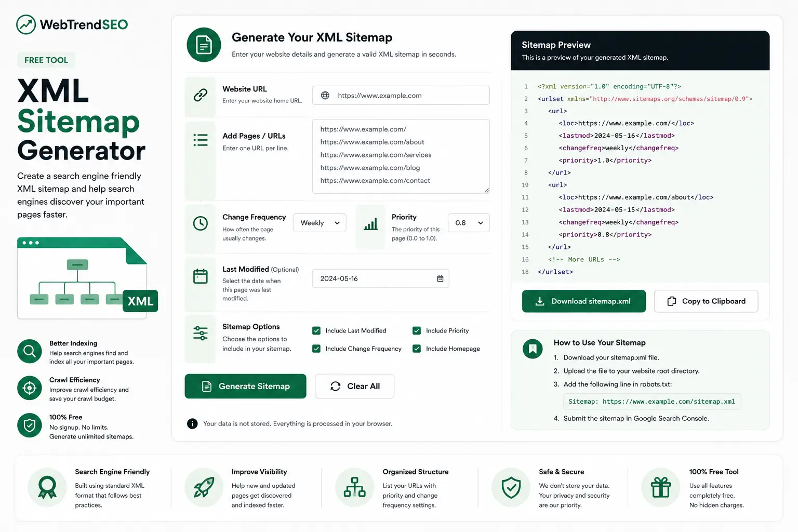Viewport: 798px width, 532px height.
Task: Click the info icon beside data not stored notice
Action: point(192,424)
